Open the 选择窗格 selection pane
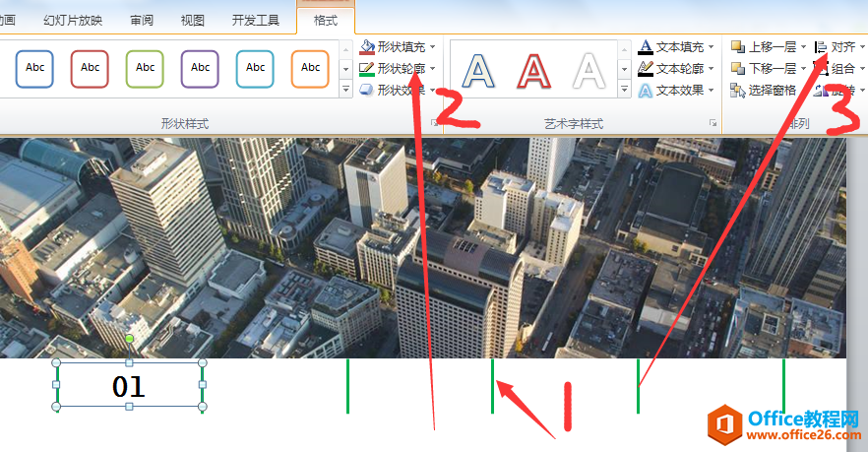 click(x=764, y=91)
